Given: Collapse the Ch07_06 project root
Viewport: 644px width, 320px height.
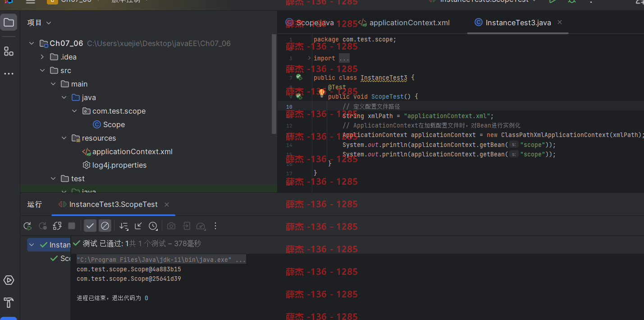Looking at the screenshot, I should click(x=32, y=44).
